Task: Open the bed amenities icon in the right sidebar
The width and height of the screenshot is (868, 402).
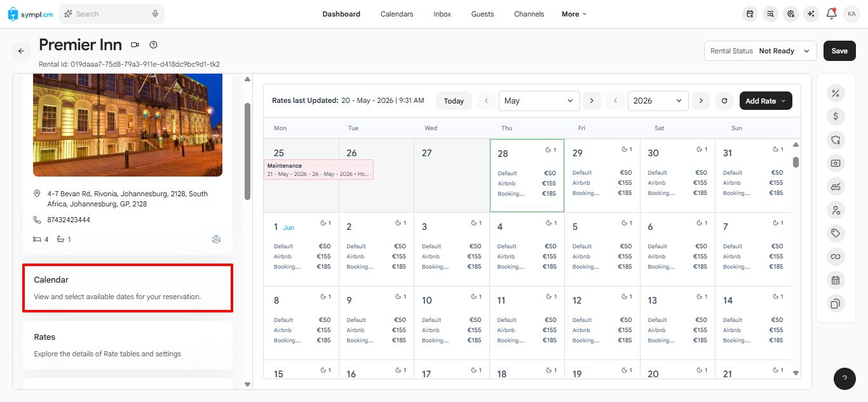Action: coord(836,187)
